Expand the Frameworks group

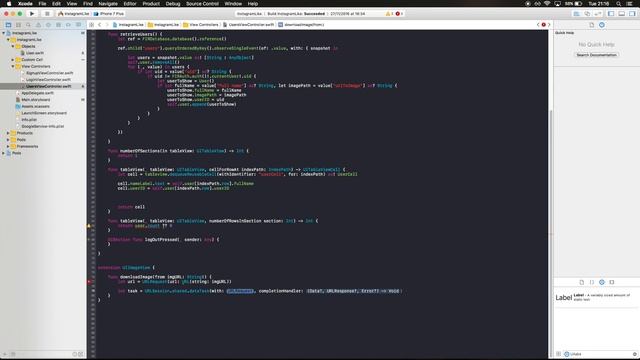coord(8,146)
